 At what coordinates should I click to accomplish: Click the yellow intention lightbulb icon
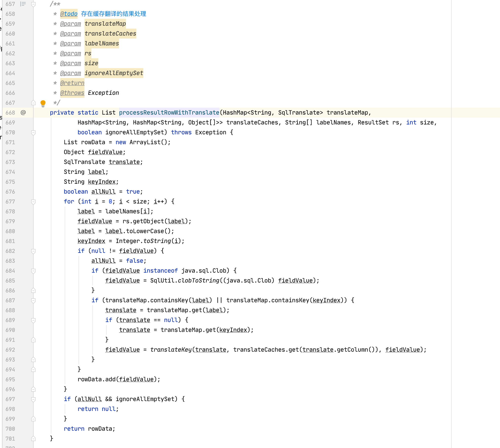click(x=43, y=103)
